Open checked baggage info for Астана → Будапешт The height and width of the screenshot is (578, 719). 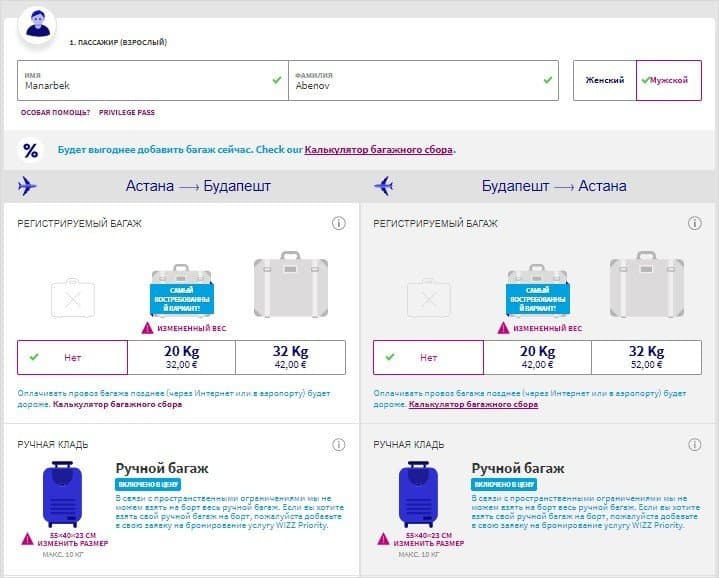338,224
